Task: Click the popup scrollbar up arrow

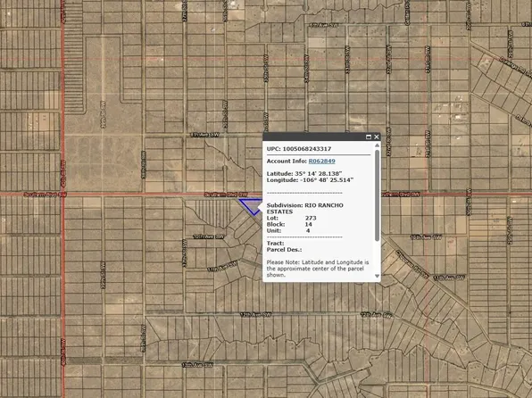Action: pyautogui.click(x=377, y=145)
